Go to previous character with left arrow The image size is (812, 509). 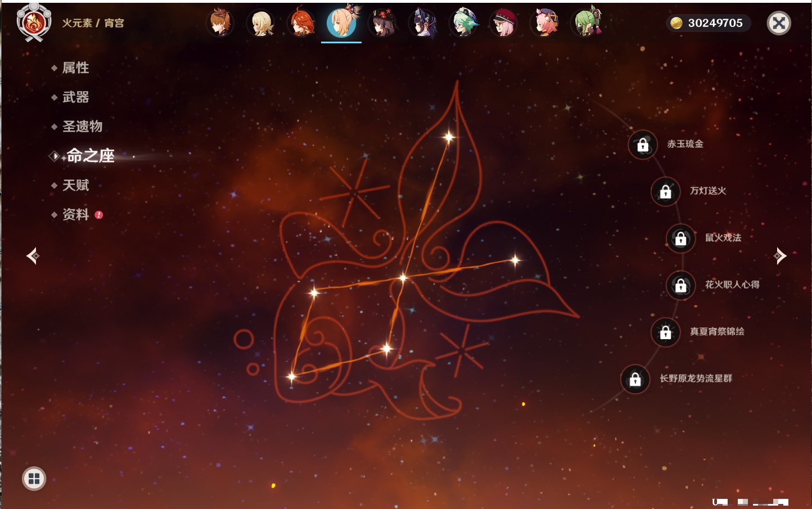pyautogui.click(x=33, y=256)
